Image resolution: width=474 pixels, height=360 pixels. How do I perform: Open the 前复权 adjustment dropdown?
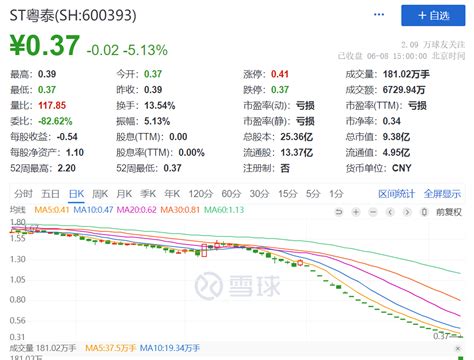coord(449,212)
